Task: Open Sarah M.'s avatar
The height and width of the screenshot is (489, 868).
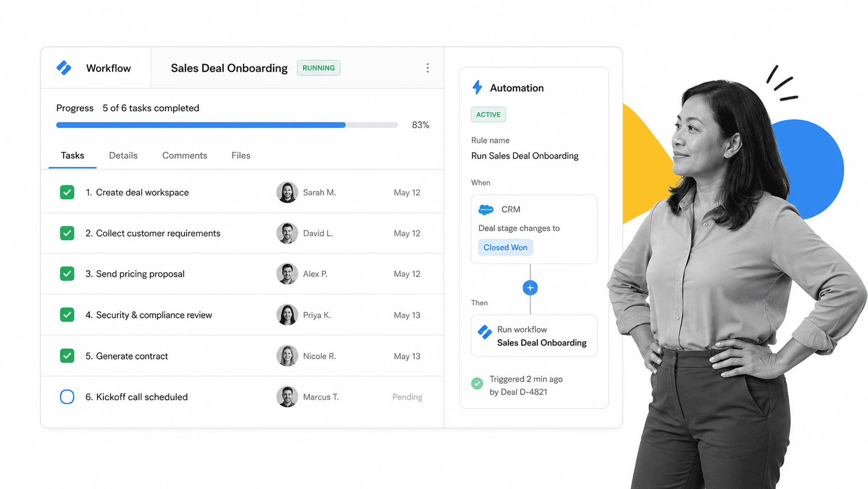Action: [287, 192]
